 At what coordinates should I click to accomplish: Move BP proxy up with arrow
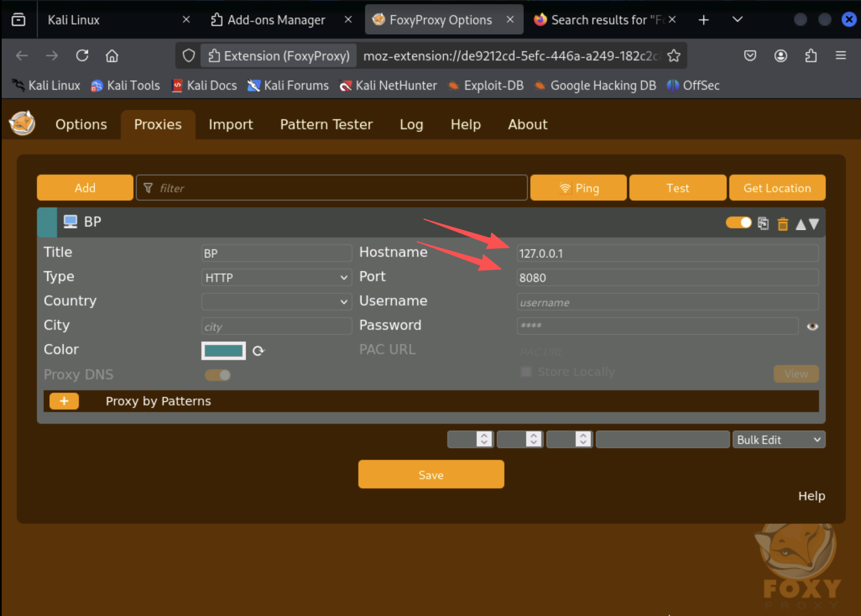(801, 224)
